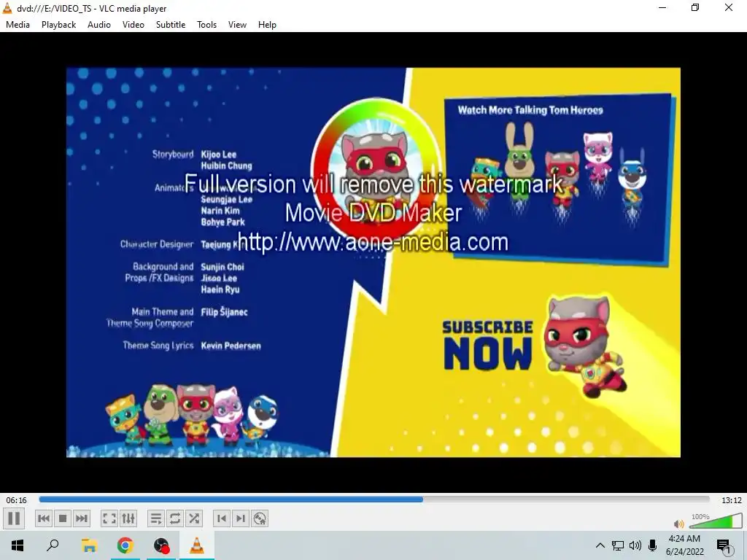
Task: Click VLC cone icon in title bar
Action: point(7,8)
